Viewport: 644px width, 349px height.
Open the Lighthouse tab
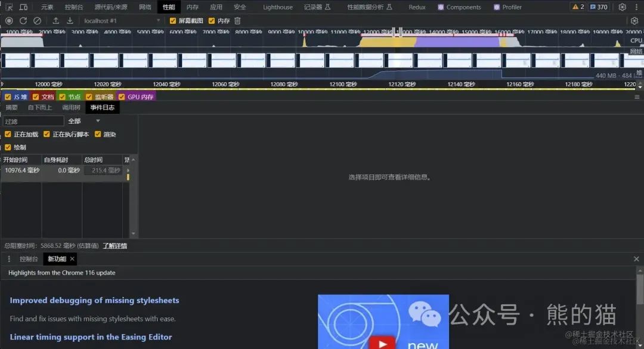coord(278,7)
